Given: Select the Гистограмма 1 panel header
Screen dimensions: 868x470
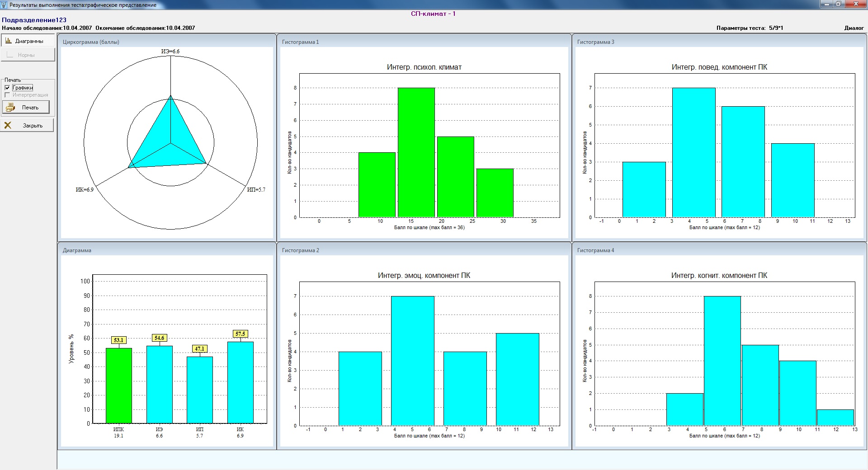Looking at the screenshot, I should pos(300,42).
